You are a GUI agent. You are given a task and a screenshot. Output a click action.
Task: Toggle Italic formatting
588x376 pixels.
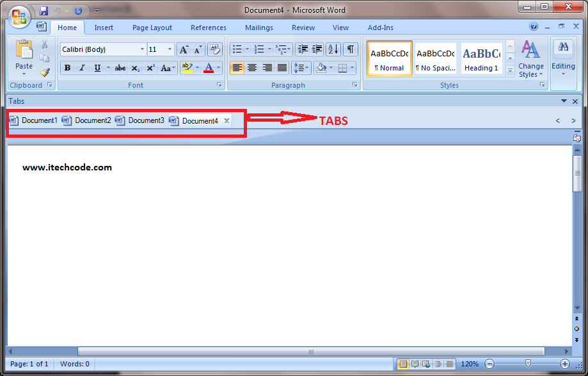[82, 68]
